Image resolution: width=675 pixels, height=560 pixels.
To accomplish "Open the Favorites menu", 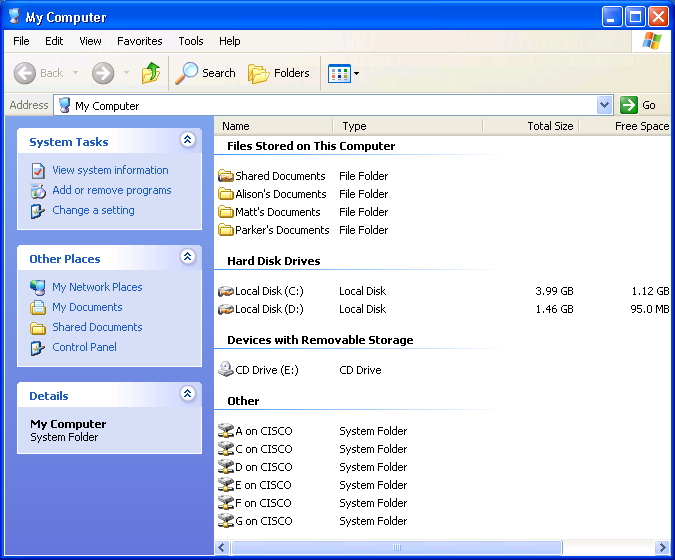I will (x=139, y=41).
